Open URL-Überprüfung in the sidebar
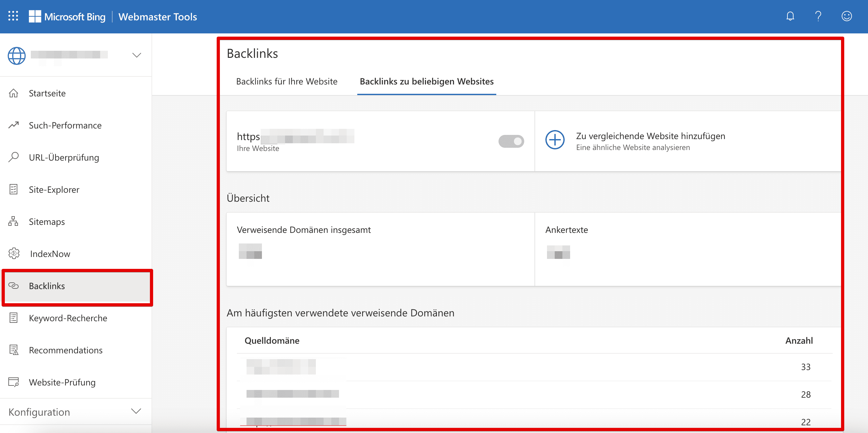Viewport: 868px width, 433px height. point(76,157)
